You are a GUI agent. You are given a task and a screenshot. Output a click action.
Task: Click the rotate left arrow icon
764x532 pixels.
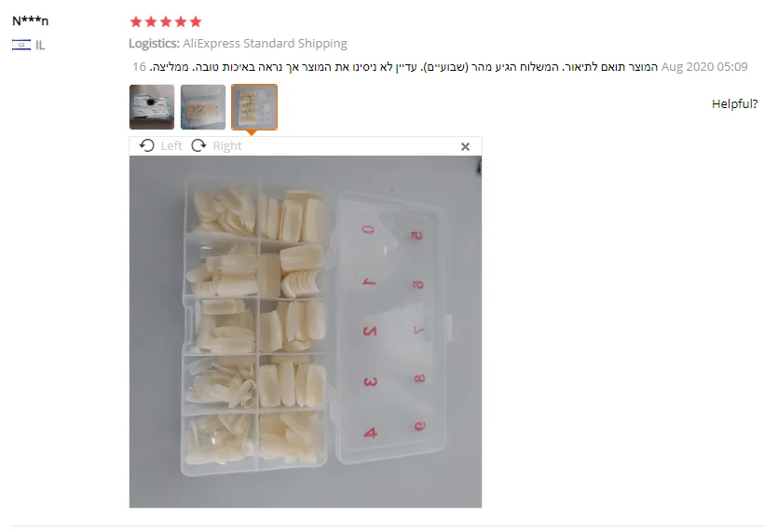tap(146, 145)
